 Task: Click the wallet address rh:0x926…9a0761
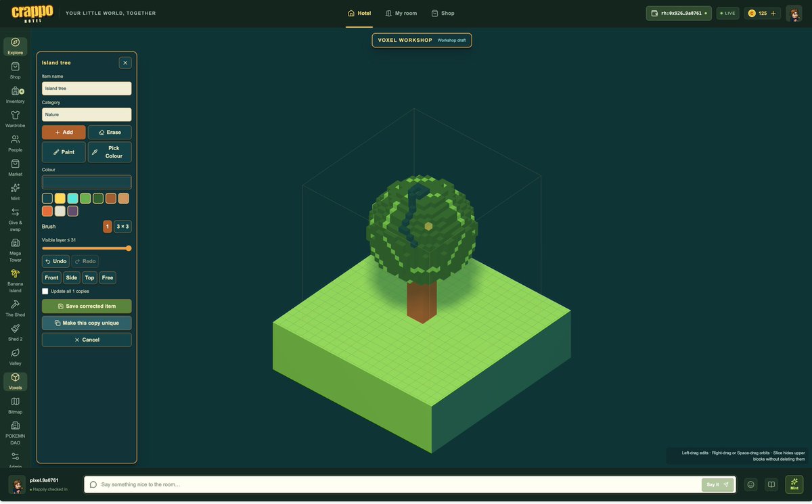pyautogui.click(x=679, y=13)
